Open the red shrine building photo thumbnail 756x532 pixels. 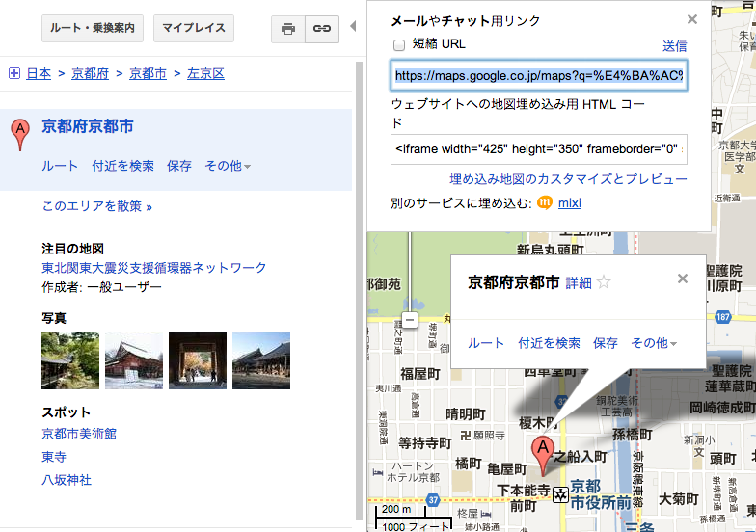point(134,360)
